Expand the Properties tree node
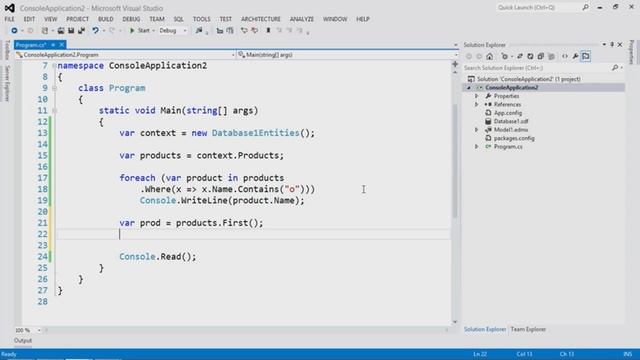The image size is (640, 360). pyautogui.click(x=476, y=96)
